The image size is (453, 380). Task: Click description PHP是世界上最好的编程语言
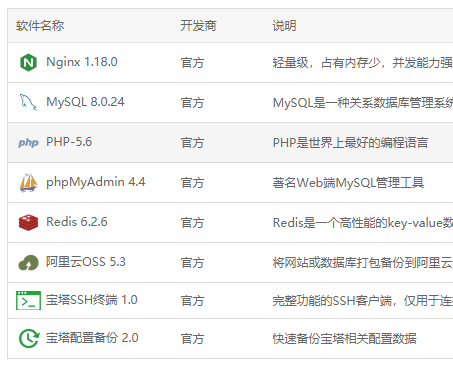click(x=350, y=143)
